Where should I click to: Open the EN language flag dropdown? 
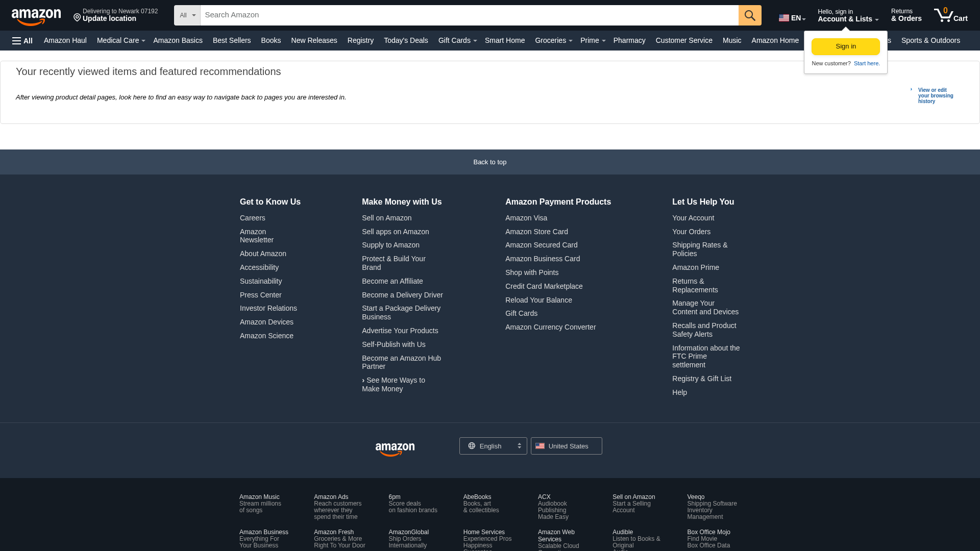[792, 18]
